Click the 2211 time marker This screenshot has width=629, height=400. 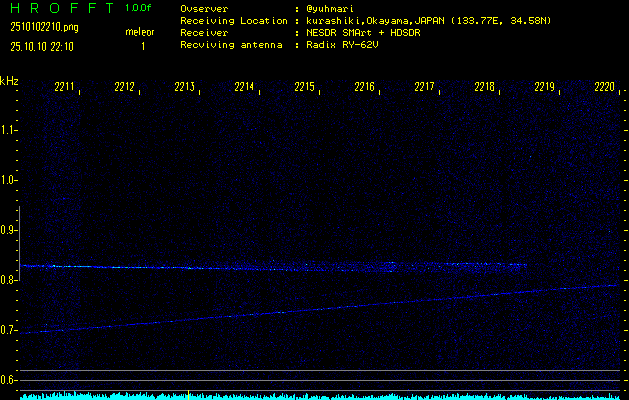pyautogui.click(x=64, y=88)
